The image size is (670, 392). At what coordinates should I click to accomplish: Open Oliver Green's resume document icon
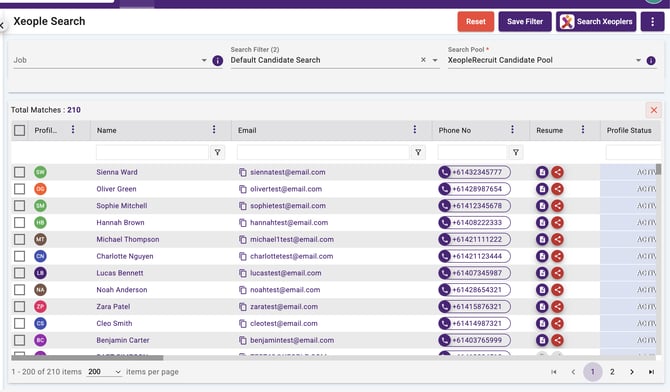tap(542, 189)
